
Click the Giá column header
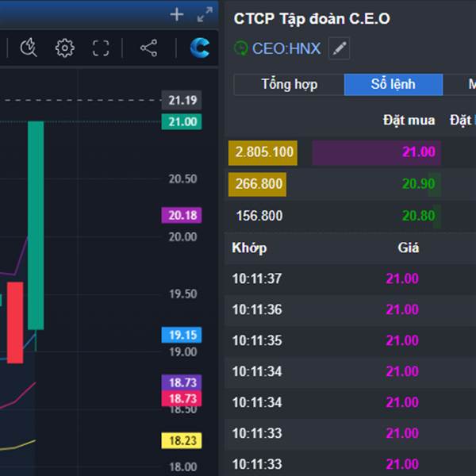coord(409,248)
